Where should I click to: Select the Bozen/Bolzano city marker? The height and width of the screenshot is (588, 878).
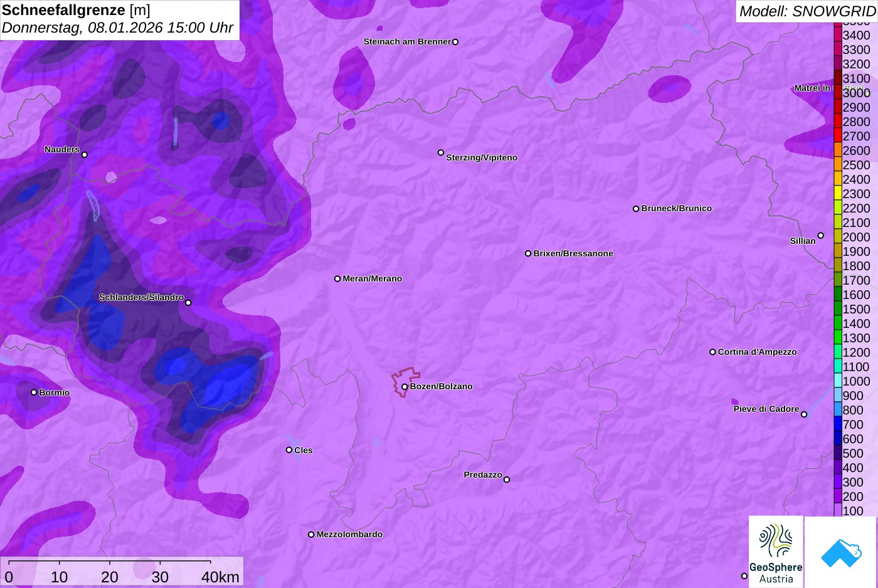(x=405, y=387)
